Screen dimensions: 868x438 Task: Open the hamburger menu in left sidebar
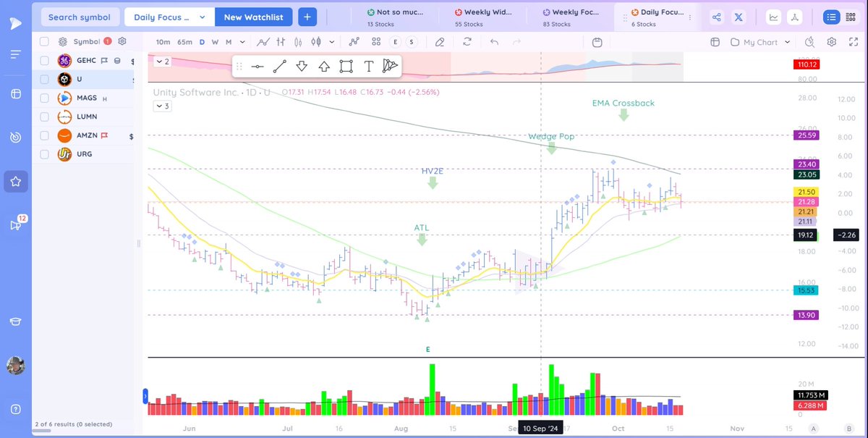[15, 54]
